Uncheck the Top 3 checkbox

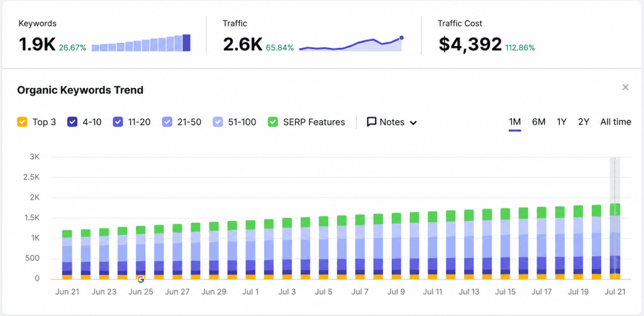click(x=22, y=122)
